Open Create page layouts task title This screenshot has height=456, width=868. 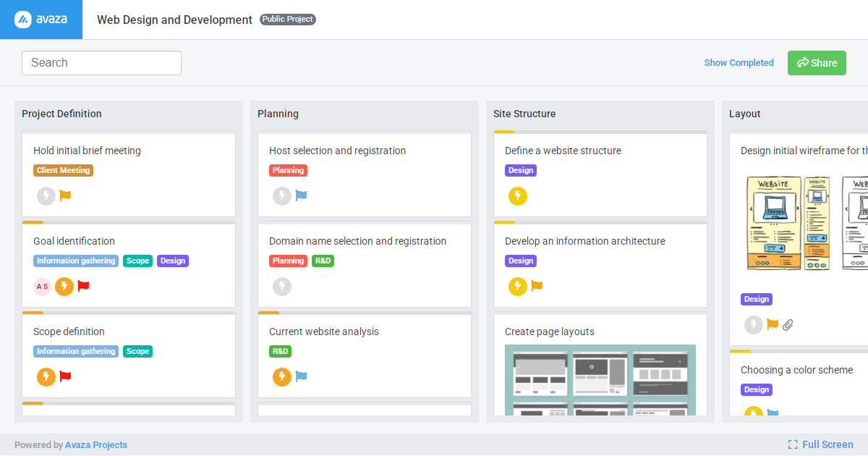click(549, 332)
